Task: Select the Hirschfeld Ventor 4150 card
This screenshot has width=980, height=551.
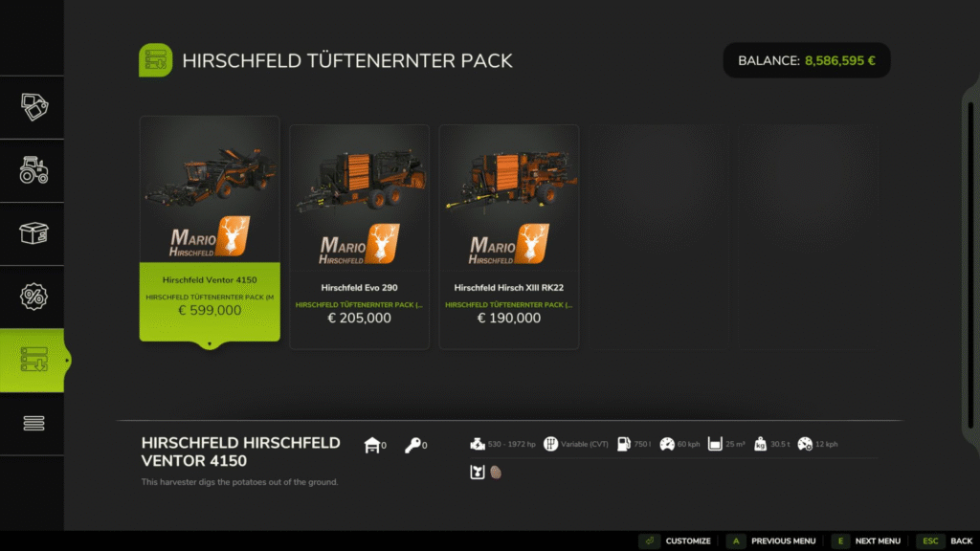Action: click(x=210, y=229)
